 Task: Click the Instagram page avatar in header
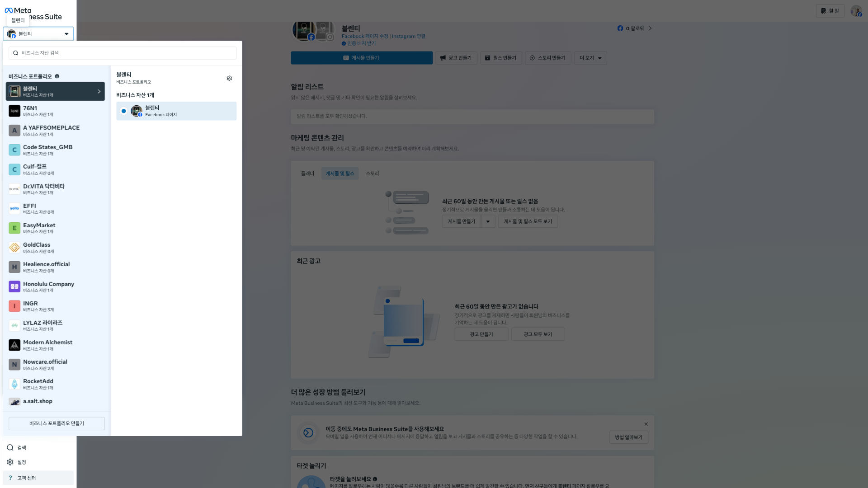(x=324, y=30)
